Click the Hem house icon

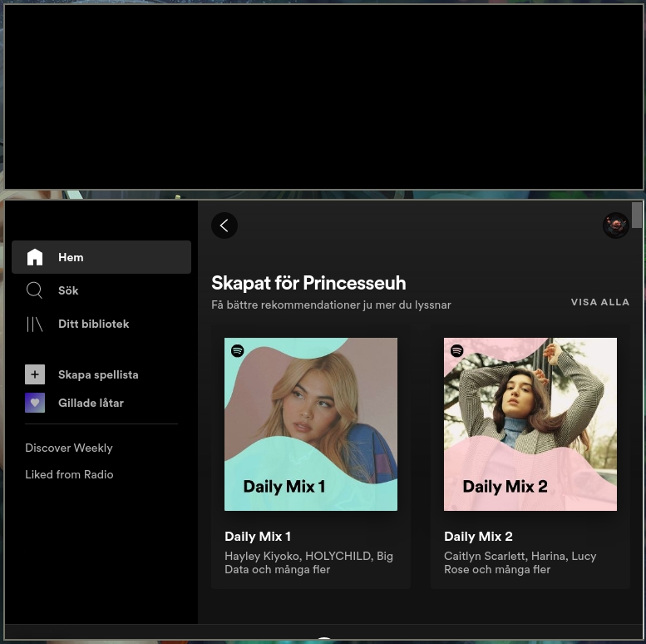point(35,257)
